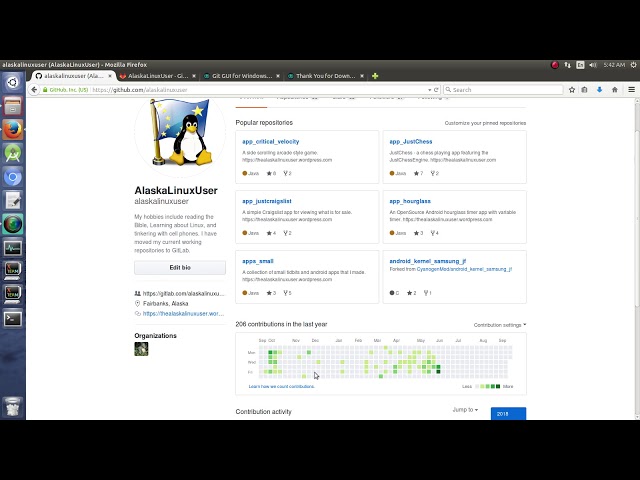The image size is (640, 480).
Task: Open the app_JustChess repository
Action: [411, 142]
